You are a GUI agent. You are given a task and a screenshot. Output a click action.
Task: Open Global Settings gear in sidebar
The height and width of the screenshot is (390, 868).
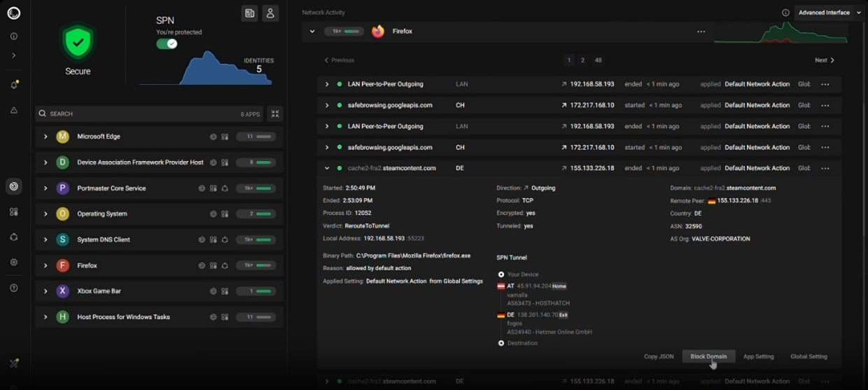13,262
